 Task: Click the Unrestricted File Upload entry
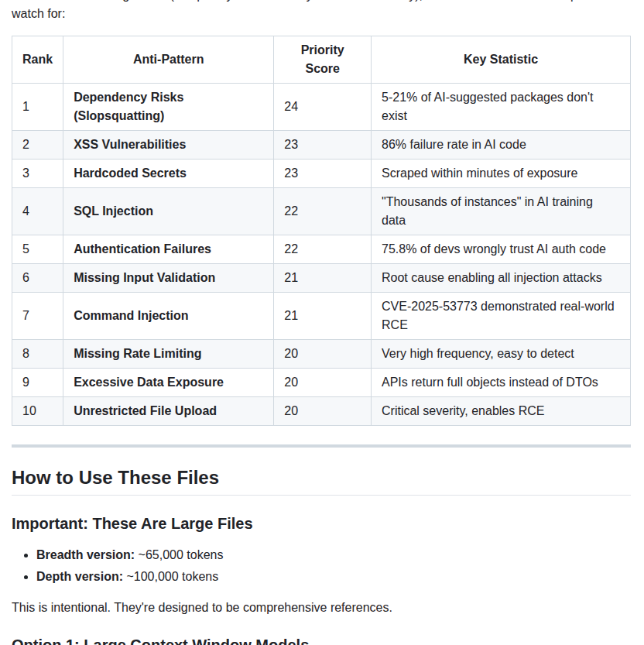click(145, 411)
